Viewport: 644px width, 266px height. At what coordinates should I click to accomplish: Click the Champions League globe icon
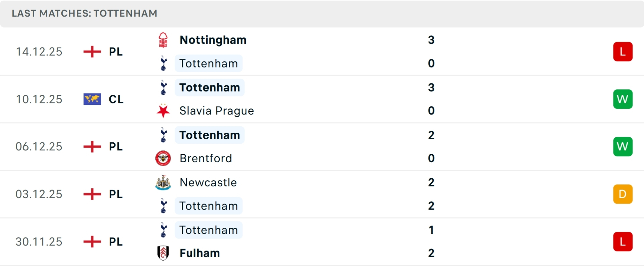pyautogui.click(x=92, y=99)
